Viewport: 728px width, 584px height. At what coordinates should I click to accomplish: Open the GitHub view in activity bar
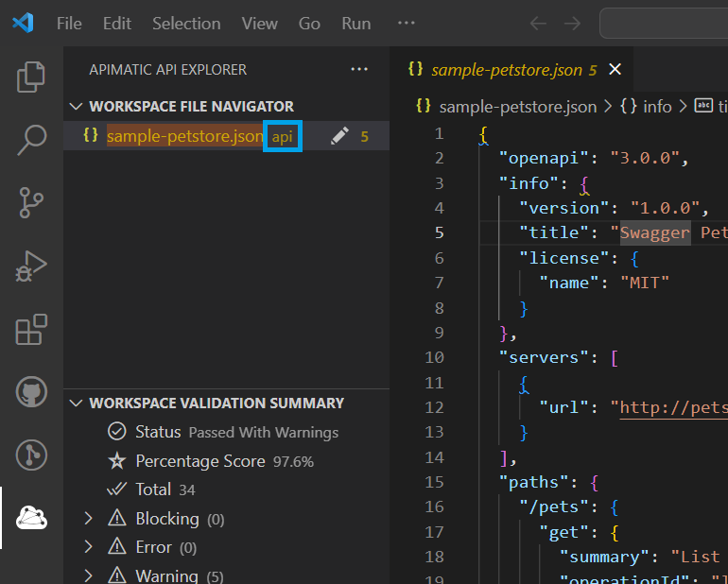tap(31, 392)
